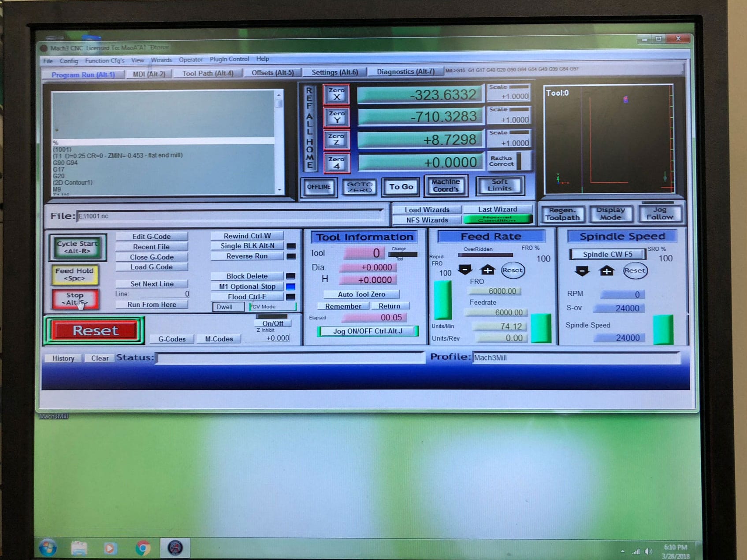Click the Run From Here button
The width and height of the screenshot is (747, 560).
152,304
